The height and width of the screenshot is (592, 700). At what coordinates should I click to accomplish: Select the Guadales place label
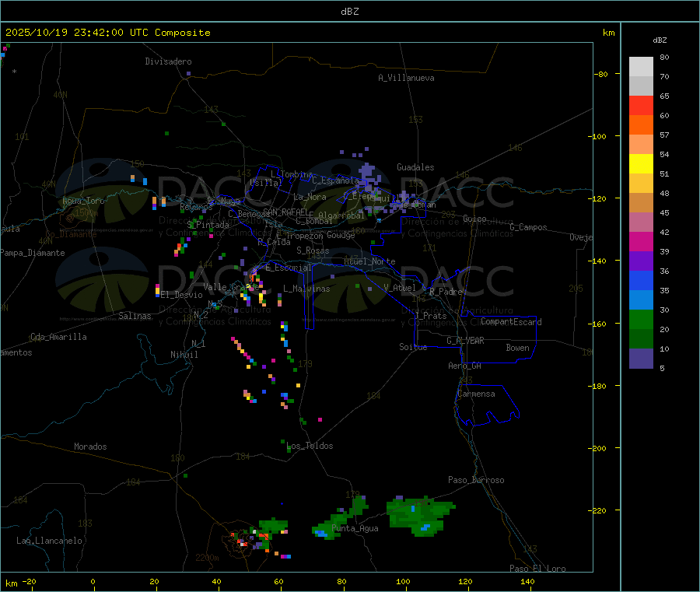pos(415,167)
